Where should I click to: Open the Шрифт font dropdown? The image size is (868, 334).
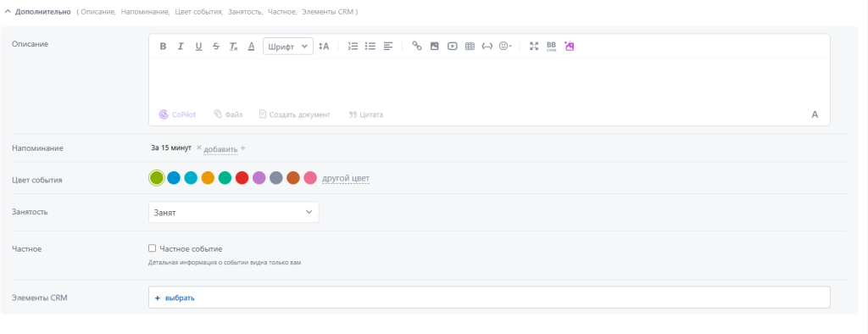pyautogui.click(x=288, y=47)
